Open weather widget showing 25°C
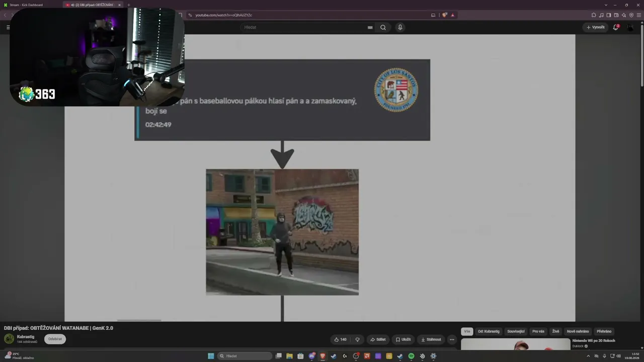 pos(19,356)
